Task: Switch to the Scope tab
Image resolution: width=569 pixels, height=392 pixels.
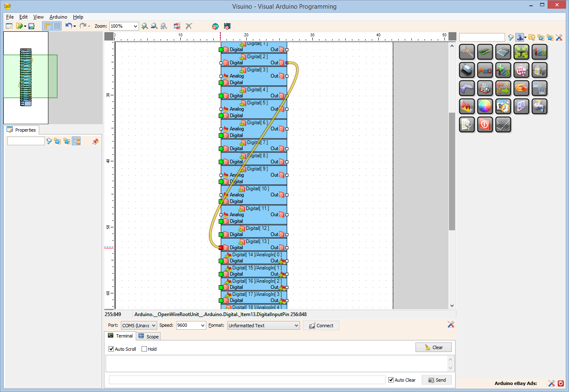Action: (149, 337)
